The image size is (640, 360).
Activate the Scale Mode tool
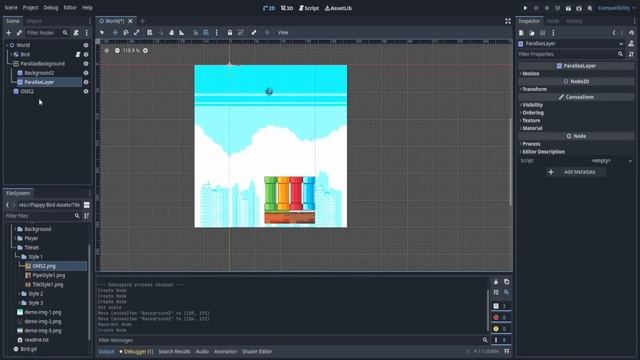(137, 33)
